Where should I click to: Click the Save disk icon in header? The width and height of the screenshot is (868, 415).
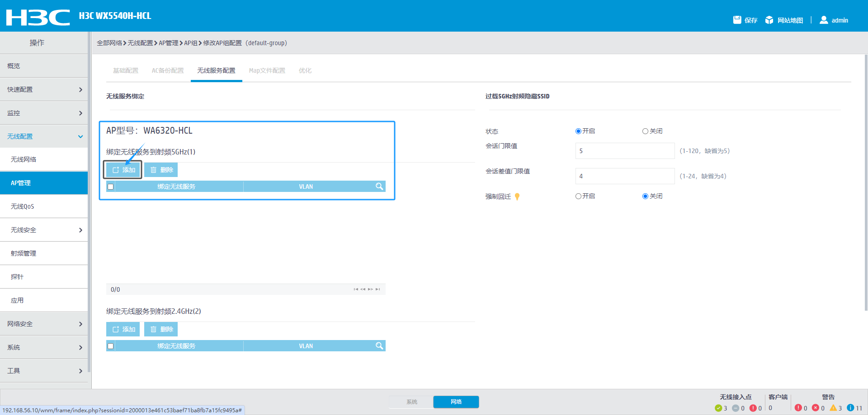tap(737, 20)
